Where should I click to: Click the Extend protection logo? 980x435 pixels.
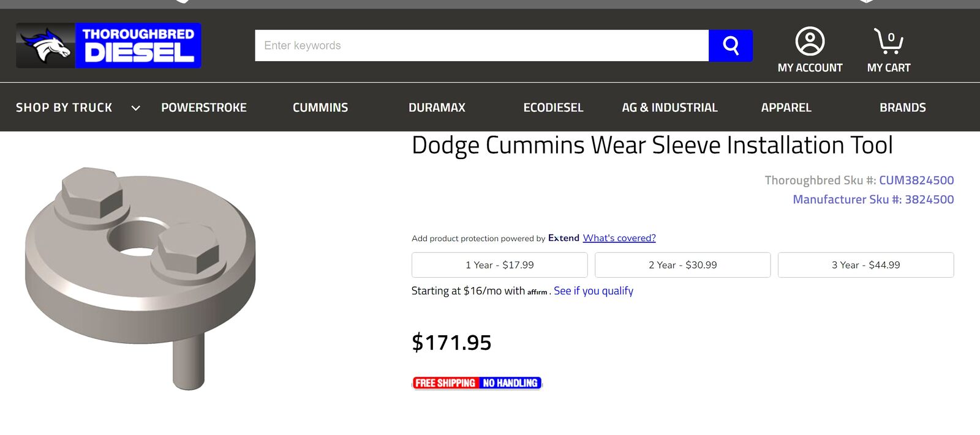[x=565, y=237]
